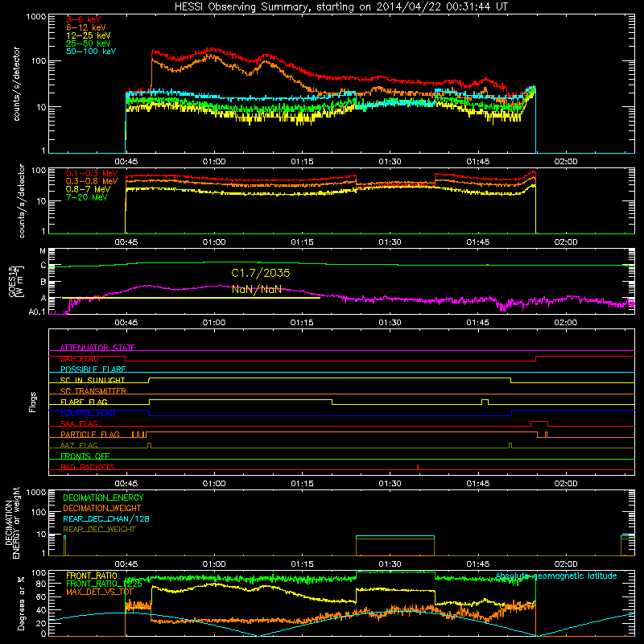Click the BAD_PACKETS flag label
The image size is (644, 644).
[88, 467]
